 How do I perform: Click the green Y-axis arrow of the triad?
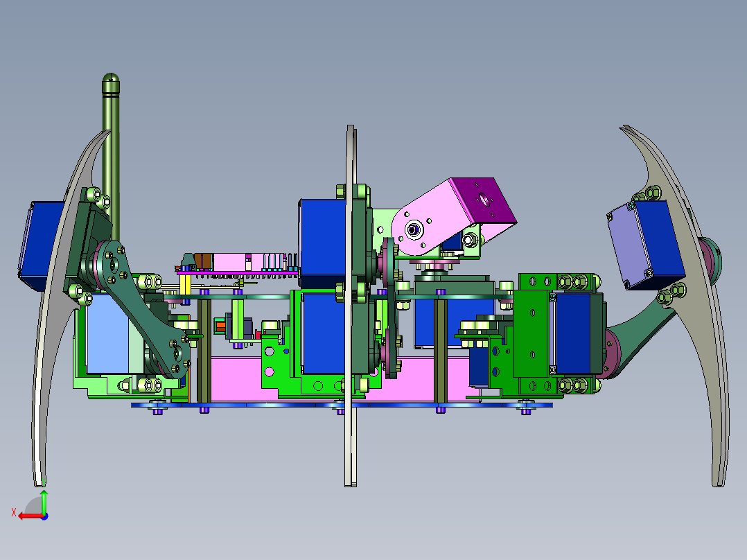tap(44, 502)
